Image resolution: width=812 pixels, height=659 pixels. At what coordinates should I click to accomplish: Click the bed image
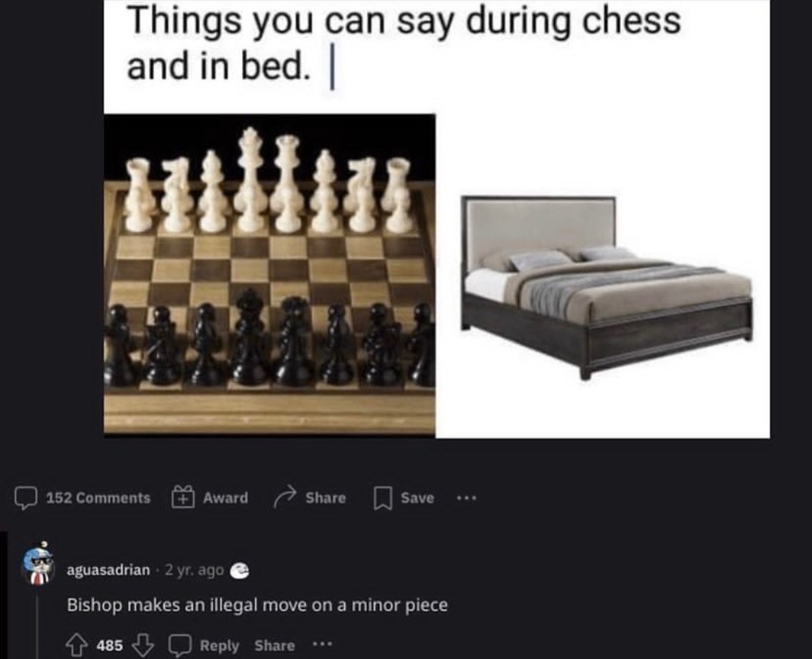[x=607, y=287]
